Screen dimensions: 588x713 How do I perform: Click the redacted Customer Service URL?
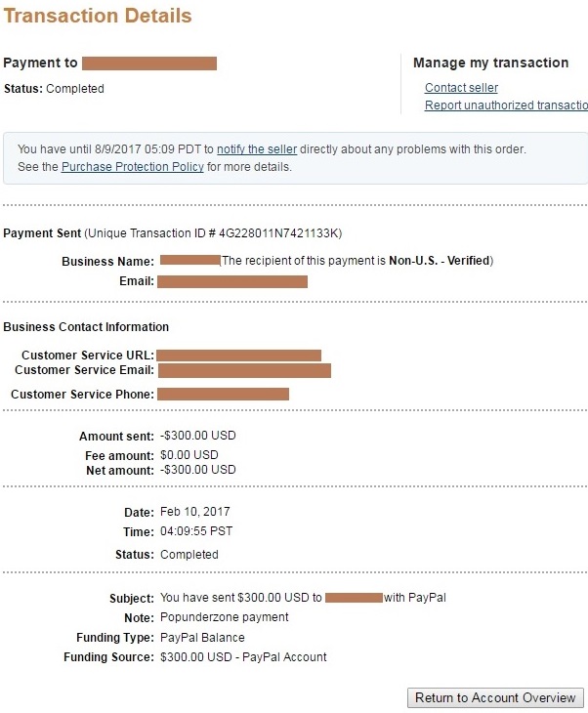(x=238, y=356)
